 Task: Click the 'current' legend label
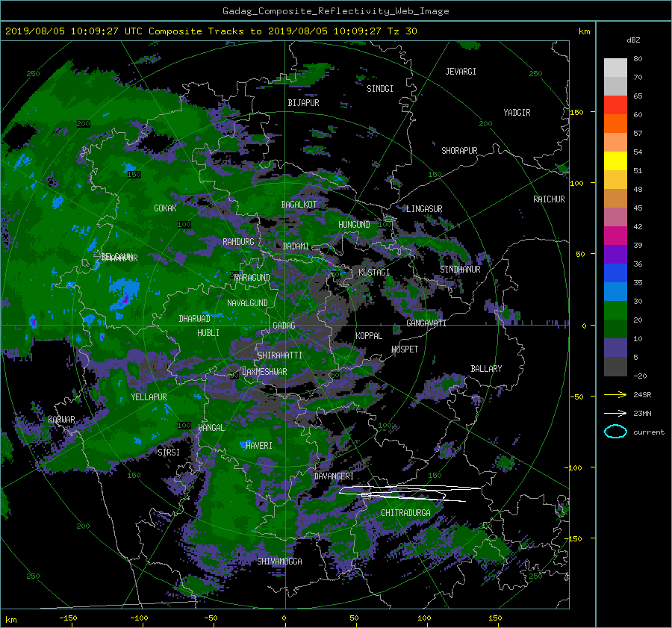point(649,432)
